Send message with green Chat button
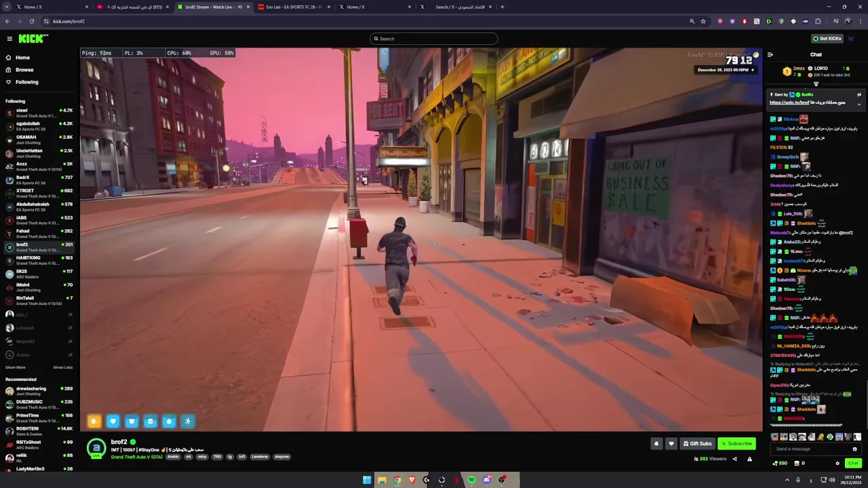868x488 pixels. [x=853, y=464]
